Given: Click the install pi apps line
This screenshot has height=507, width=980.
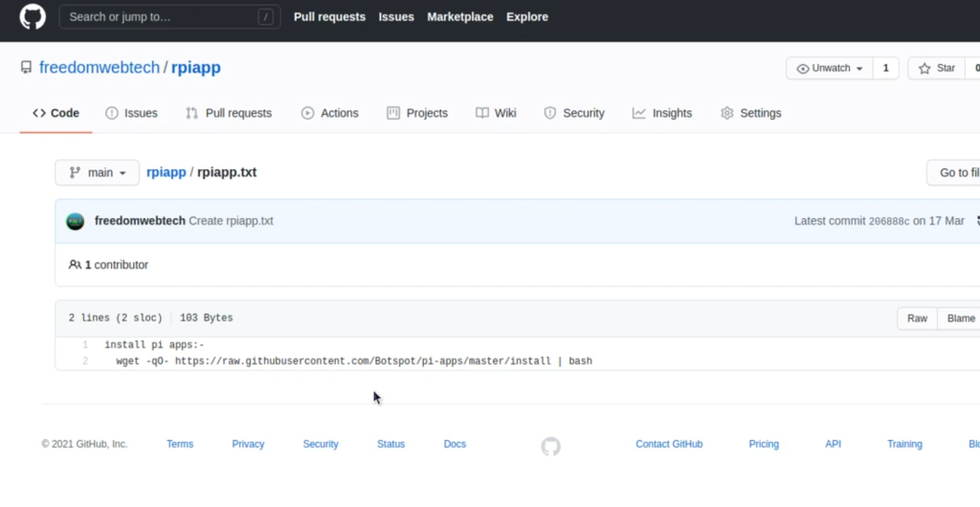Looking at the screenshot, I should 154,344.
